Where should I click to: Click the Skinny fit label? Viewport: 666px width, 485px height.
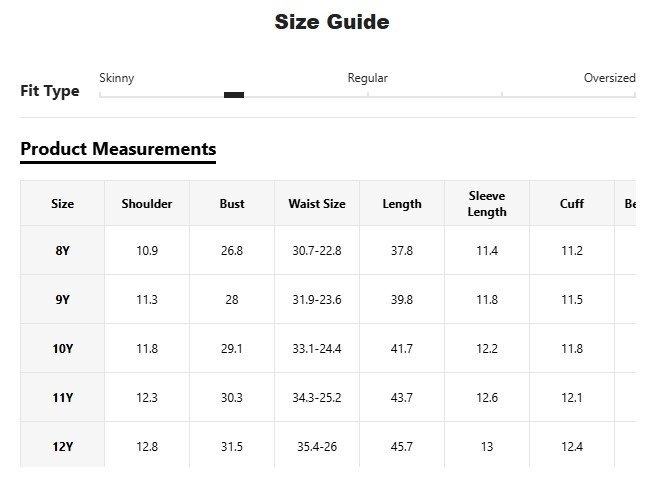[117, 78]
